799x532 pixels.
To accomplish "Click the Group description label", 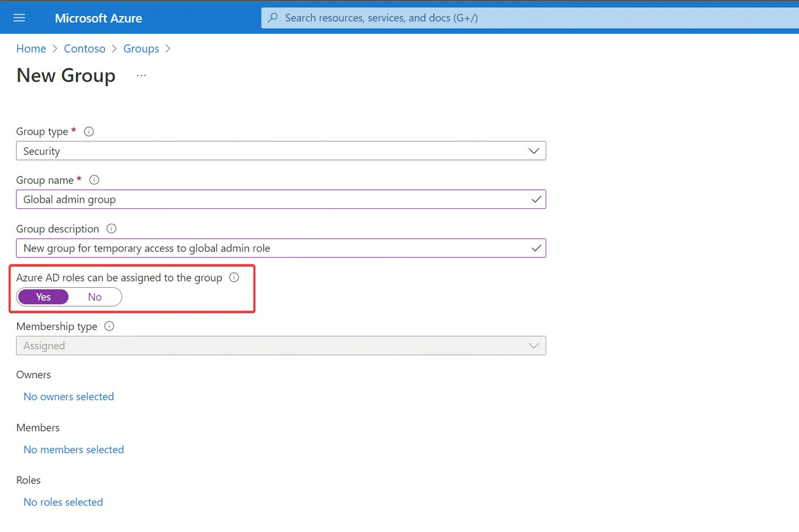I will pyautogui.click(x=58, y=229).
